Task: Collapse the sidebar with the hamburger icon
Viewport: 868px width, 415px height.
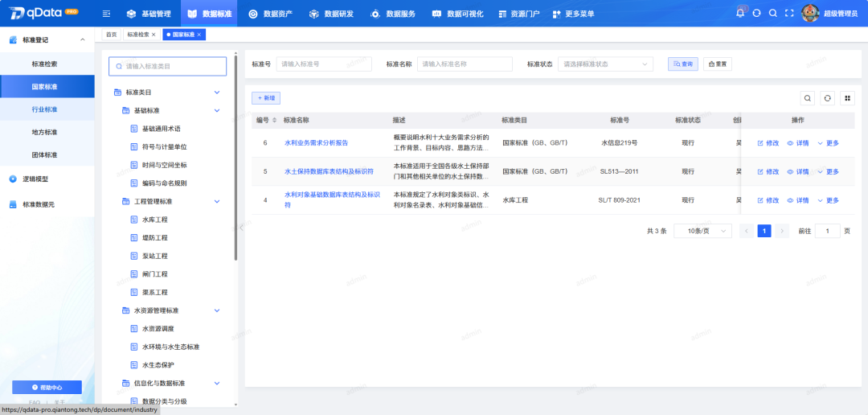Action: (107, 14)
